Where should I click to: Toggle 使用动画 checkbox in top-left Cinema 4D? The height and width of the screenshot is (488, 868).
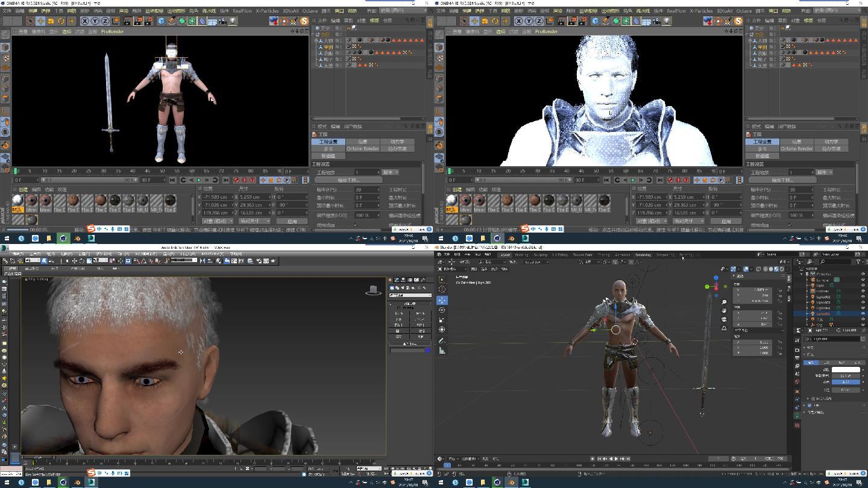356,225
